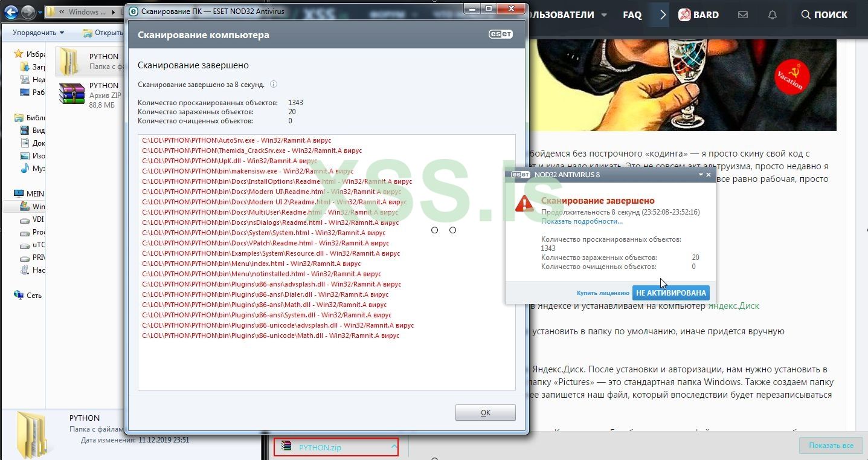This screenshot has height=460, width=868.
Task: Select the Prog drive in Explorer sidebar
Action: click(25, 232)
